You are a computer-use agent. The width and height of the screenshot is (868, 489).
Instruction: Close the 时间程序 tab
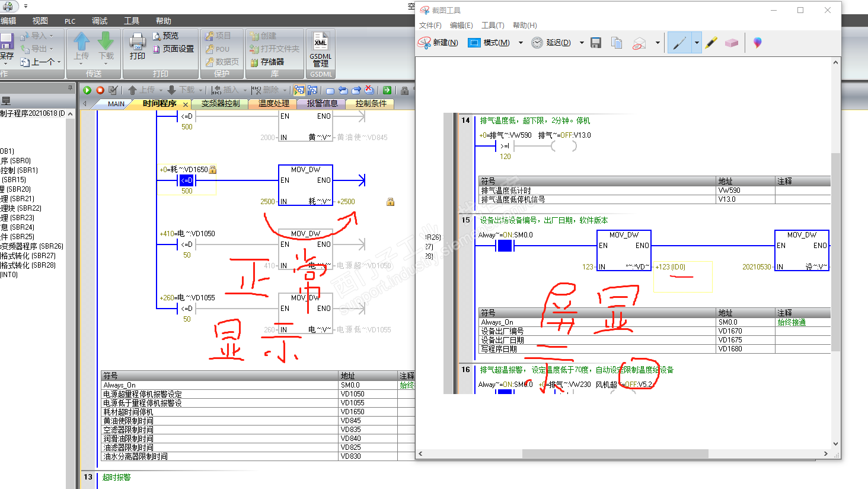tap(186, 104)
